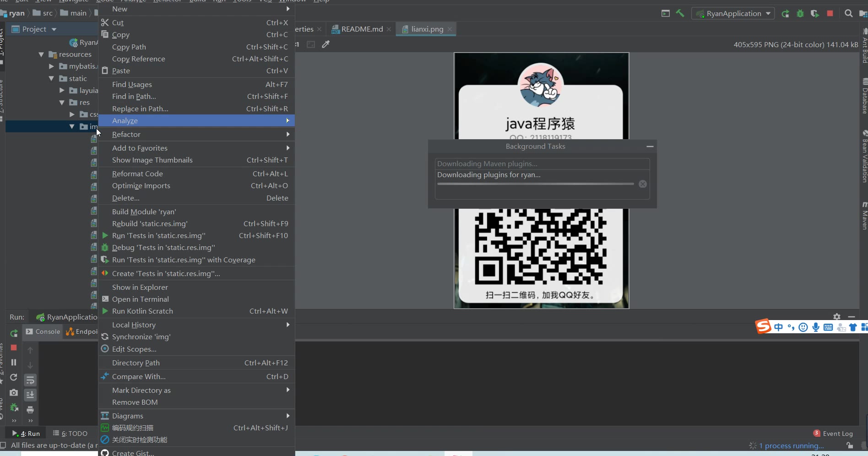868x456 pixels.
Task: Select Find Usages from context menu
Action: click(196, 84)
